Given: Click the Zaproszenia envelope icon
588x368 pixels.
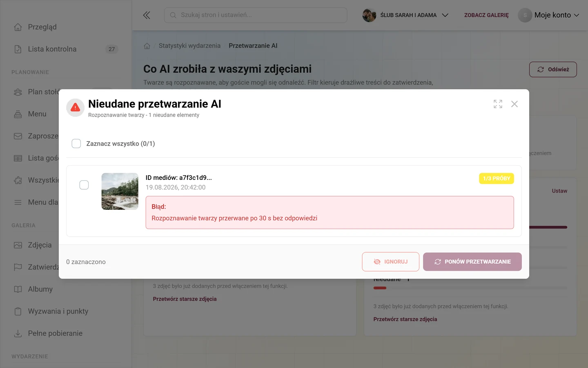Looking at the screenshot, I should 18,136.
